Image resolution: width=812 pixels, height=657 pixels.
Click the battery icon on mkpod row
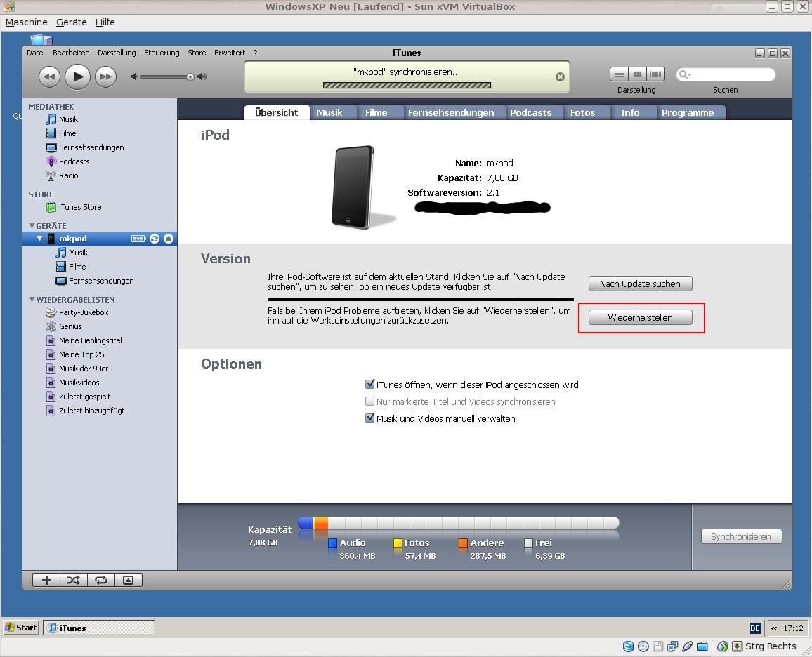pos(138,239)
